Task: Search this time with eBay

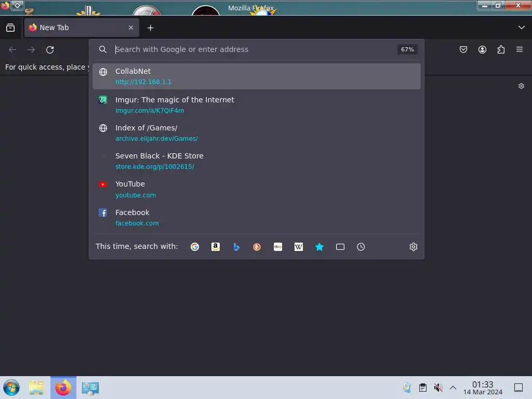Action: (x=278, y=247)
